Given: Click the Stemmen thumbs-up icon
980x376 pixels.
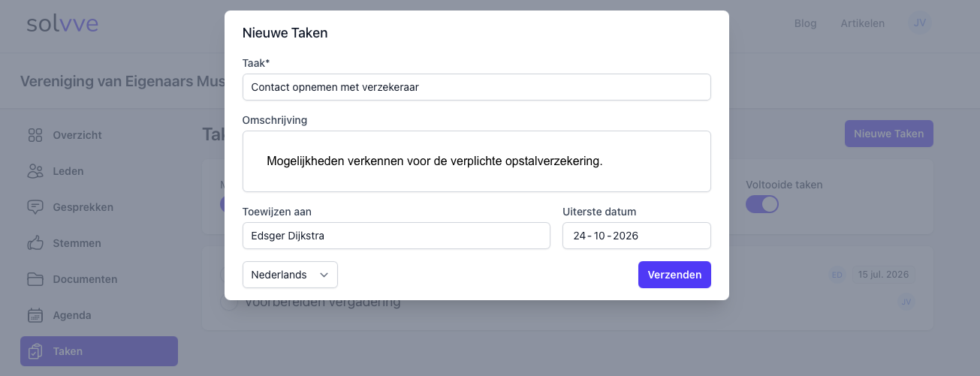Looking at the screenshot, I should coord(35,243).
